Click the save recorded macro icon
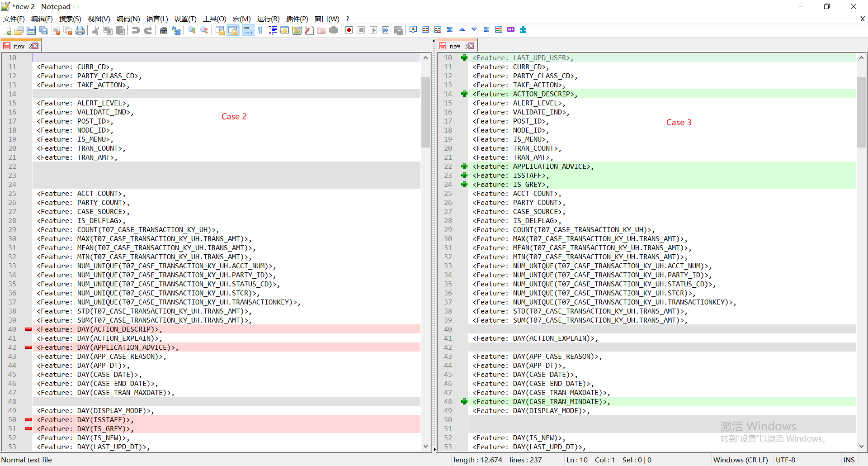 coord(398,30)
